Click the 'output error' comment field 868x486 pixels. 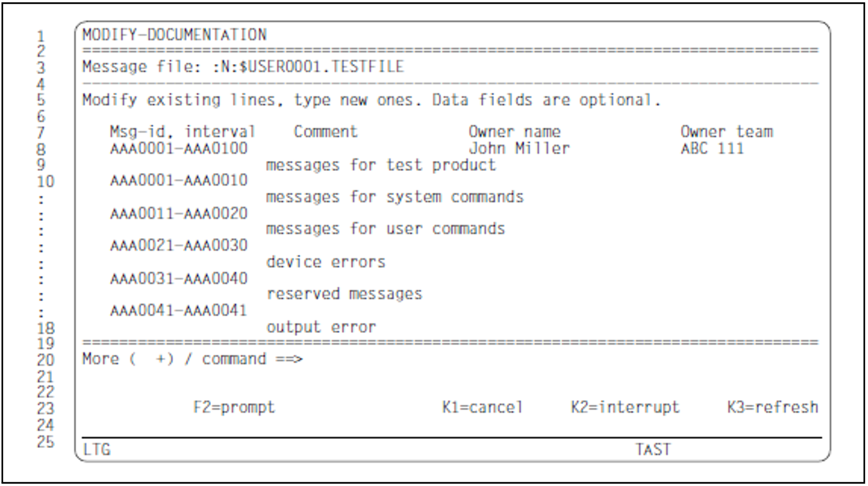[x=321, y=327]
